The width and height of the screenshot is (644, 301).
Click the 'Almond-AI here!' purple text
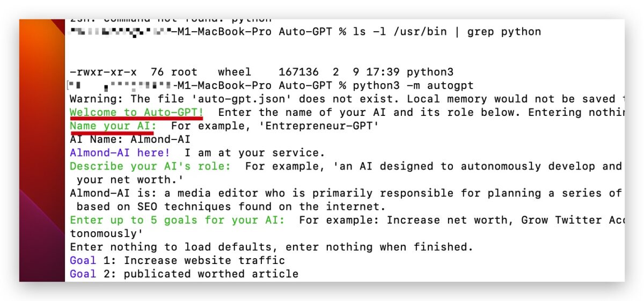click(x=120, y=153)
